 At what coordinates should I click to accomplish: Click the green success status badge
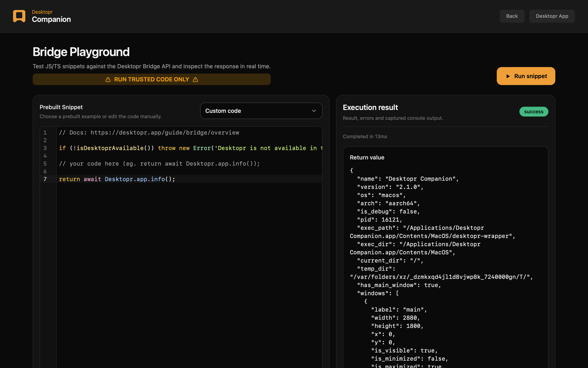coord(534,112)
